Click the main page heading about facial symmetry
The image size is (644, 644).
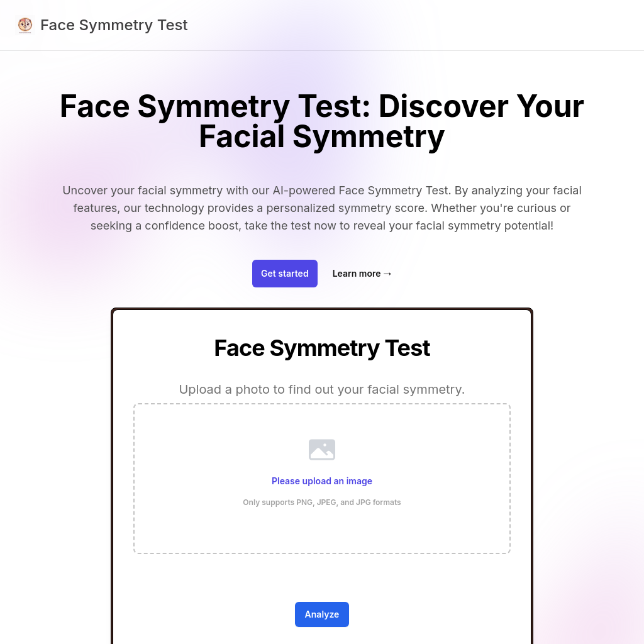point(322,121)
